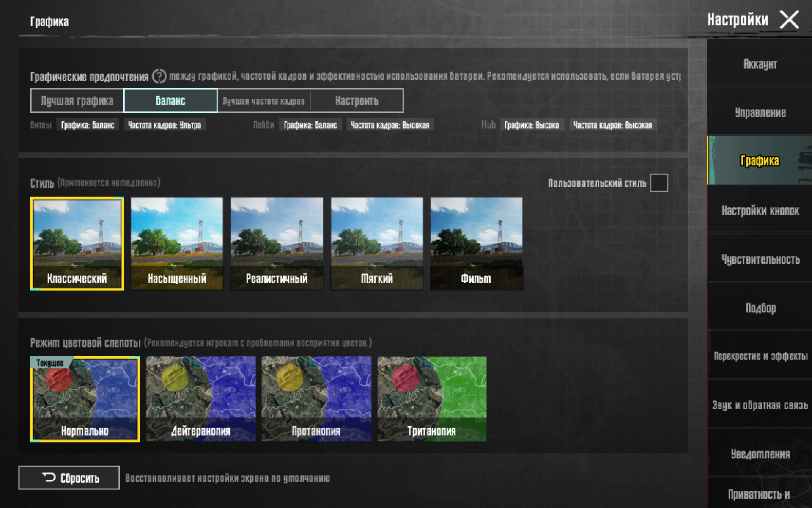Enable the Пользовательский стиль checkbox
Image resolution: width=812 pixels, height=508 pixels.
click(658, 183)
